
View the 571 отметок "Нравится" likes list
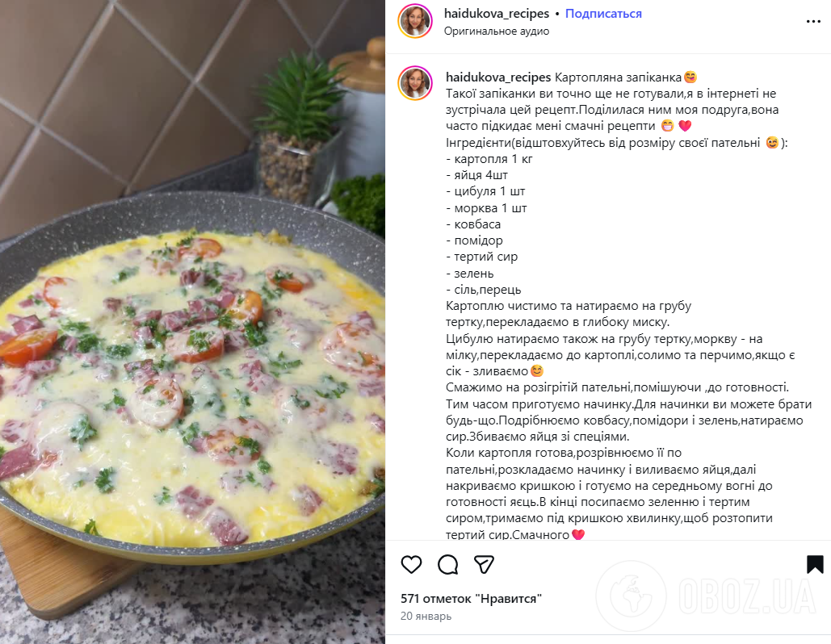click(x=471, y=599)
